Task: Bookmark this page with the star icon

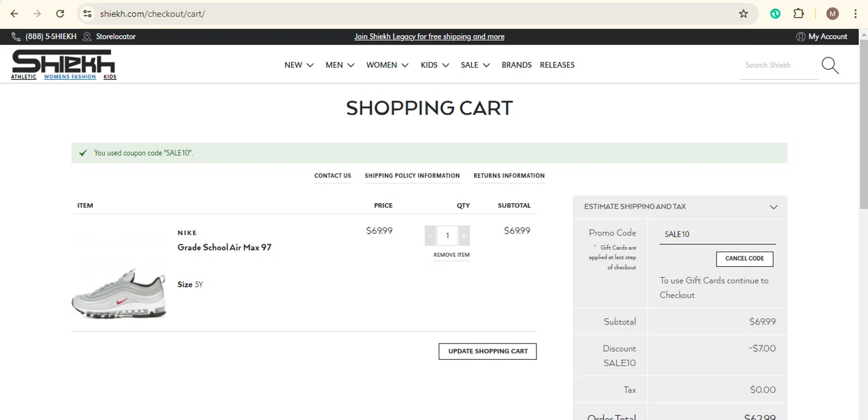Action: click(744, 14)
